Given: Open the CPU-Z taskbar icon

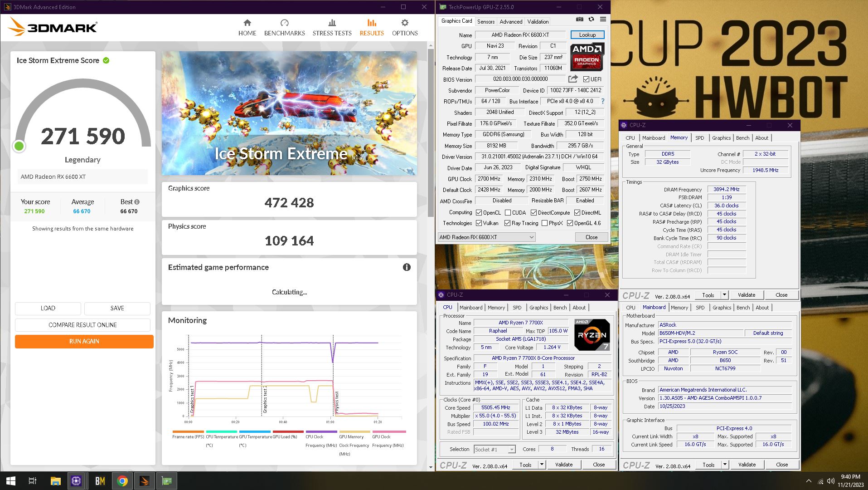Looking at the screenshot, I should [76, 481].
